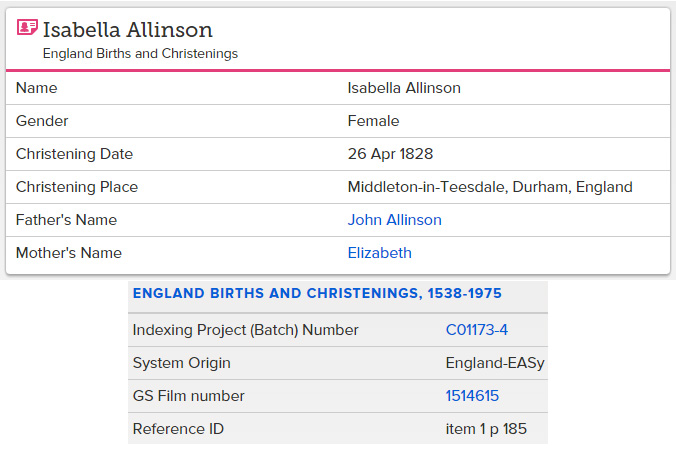Open England Births and Christenings, 1538-1975 collection
Screen dimensions: 676x450
pos(317,293)
